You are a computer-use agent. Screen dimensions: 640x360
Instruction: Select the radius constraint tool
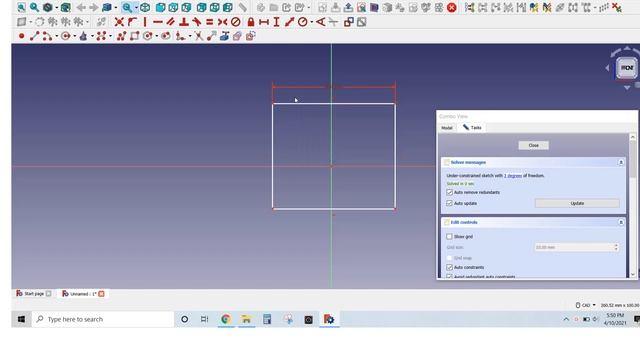tap(302, 22)
